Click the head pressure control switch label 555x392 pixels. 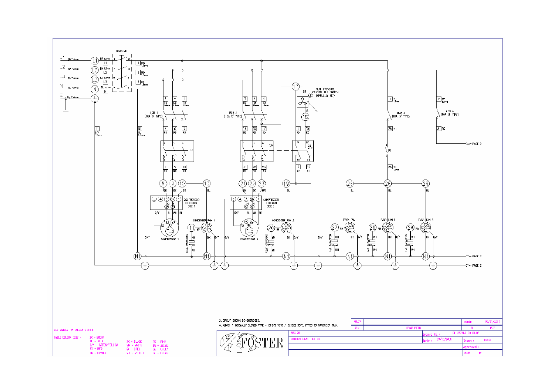(x=325, y=92)
